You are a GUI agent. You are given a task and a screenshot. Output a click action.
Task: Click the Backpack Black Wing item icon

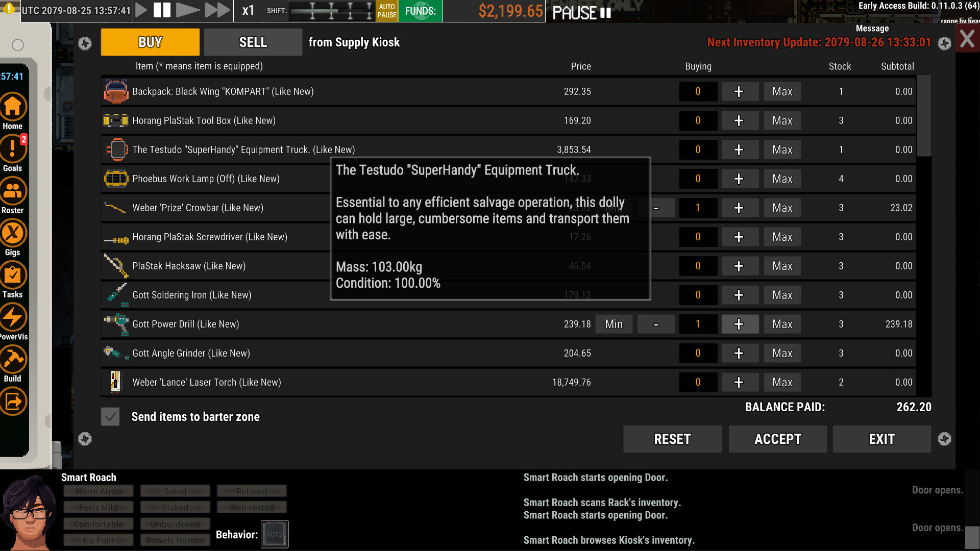(x=116, y=91)
